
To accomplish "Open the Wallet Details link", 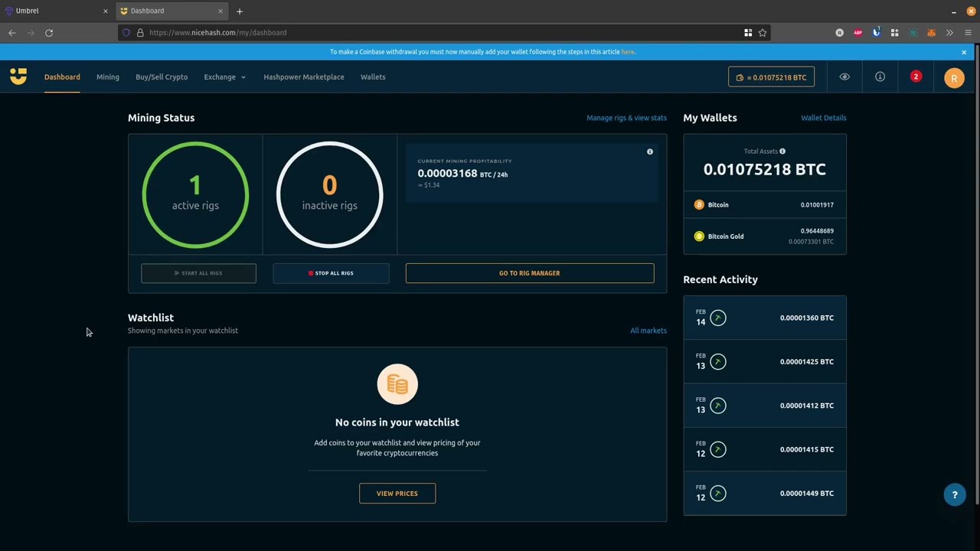I will [824, 118].
